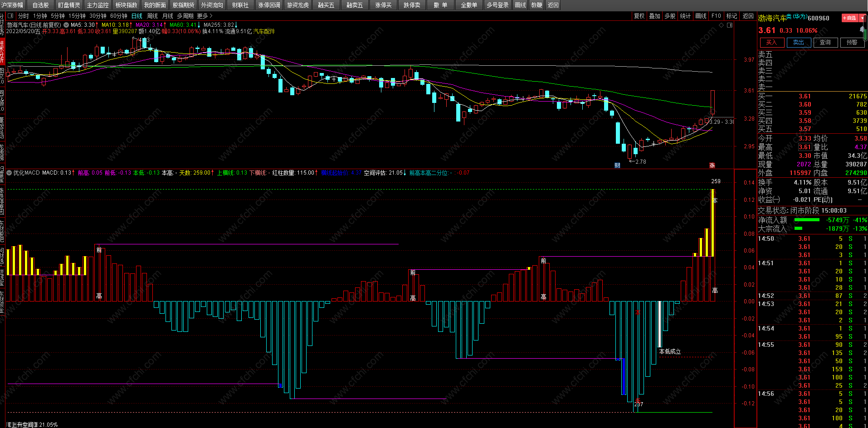Click the diamond marker icon above chart
This screenshot has width=868, height=428.
click(722, 25)
